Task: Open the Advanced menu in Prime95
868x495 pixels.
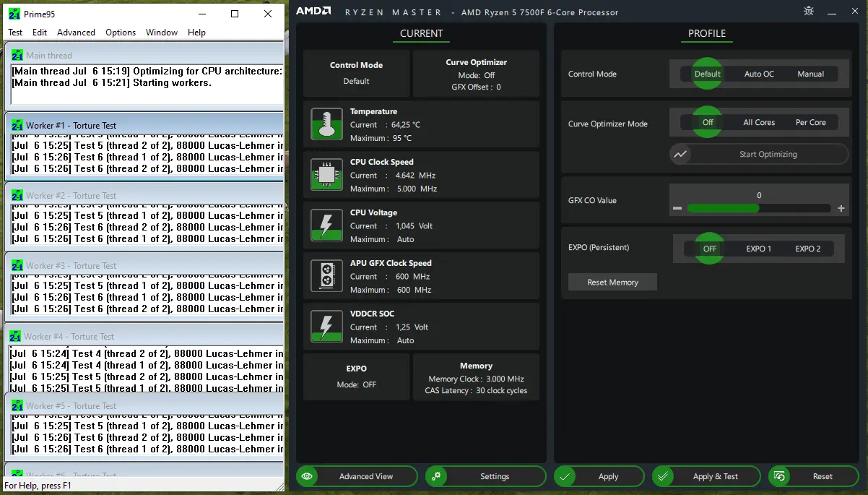Action: [x=76, y=33]
